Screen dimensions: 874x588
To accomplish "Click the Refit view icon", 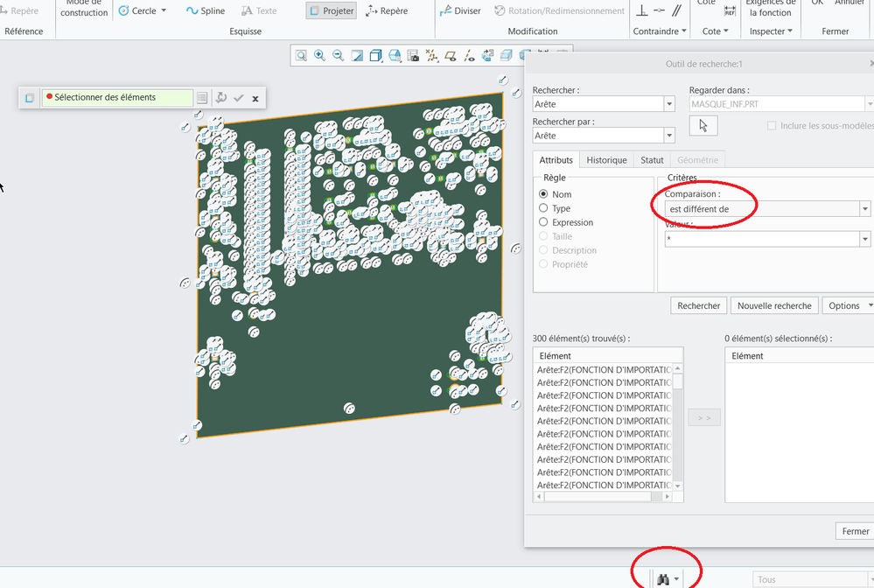I will 301,55.
